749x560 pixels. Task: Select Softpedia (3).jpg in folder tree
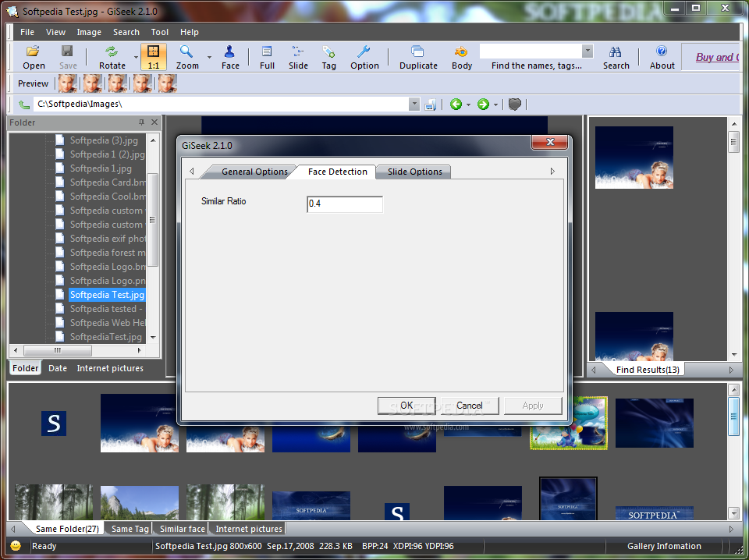click(x=104, y=140)
